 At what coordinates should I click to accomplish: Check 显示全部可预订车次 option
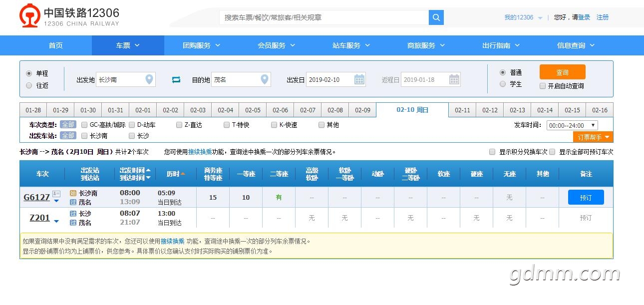tap(552, 152)
